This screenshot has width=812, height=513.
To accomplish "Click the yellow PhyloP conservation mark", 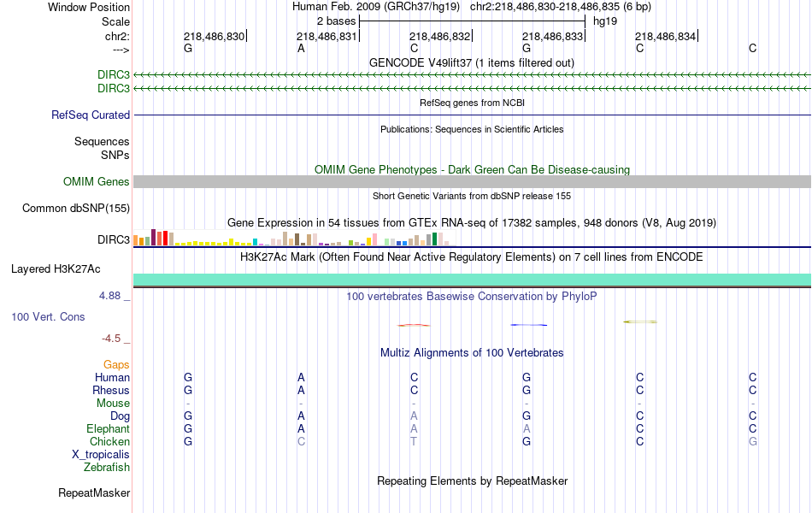I will coord(640,321).
